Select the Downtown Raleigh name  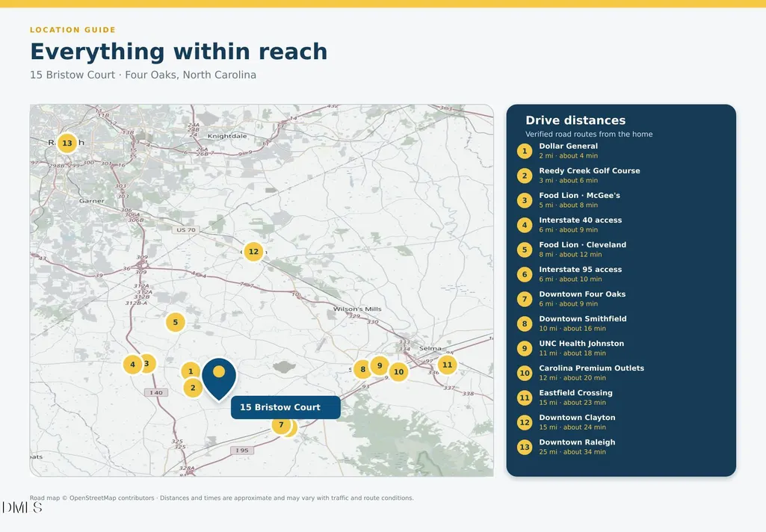tap(577, 442)
